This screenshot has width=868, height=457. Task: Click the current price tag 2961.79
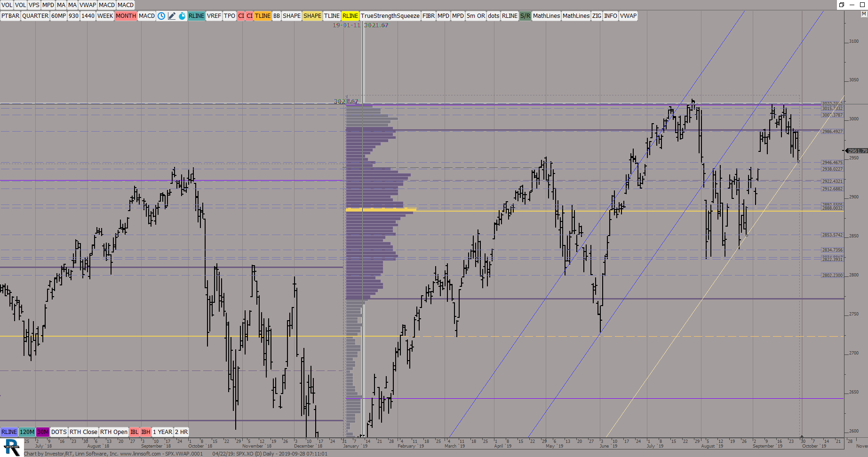point(857,151)
